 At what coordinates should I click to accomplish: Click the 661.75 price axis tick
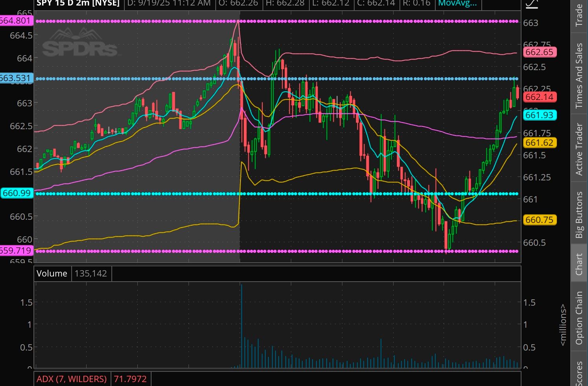coord(537,133)
